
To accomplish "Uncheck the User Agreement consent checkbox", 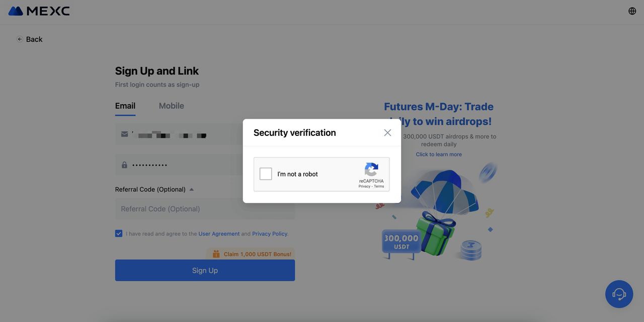I will pyautogui.click(x=119, y=233).
